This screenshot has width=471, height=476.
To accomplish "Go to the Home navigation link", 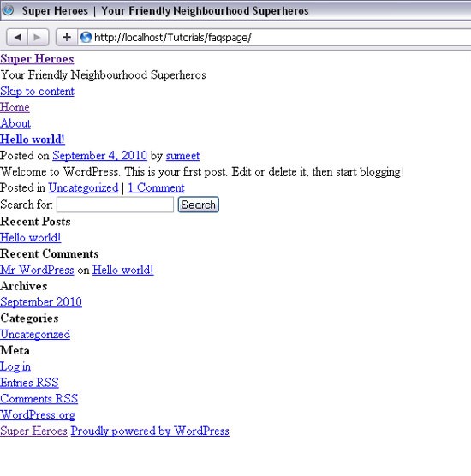I will coord(15,107).
